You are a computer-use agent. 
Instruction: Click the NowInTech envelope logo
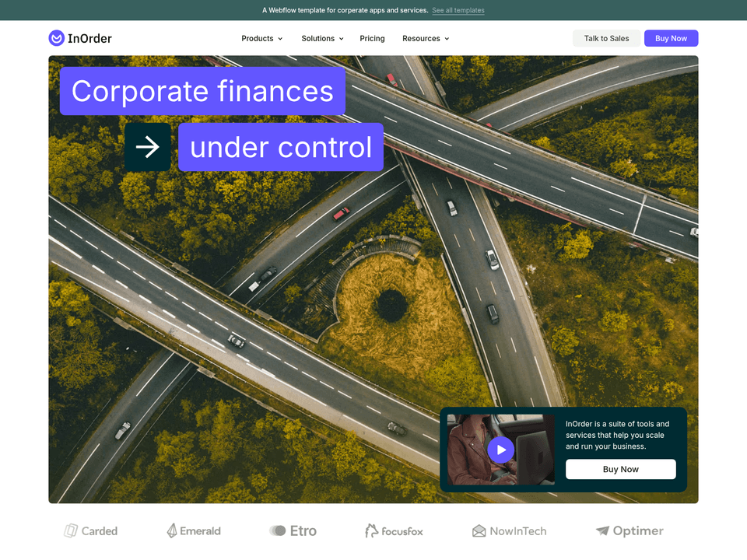click(479, 531)
